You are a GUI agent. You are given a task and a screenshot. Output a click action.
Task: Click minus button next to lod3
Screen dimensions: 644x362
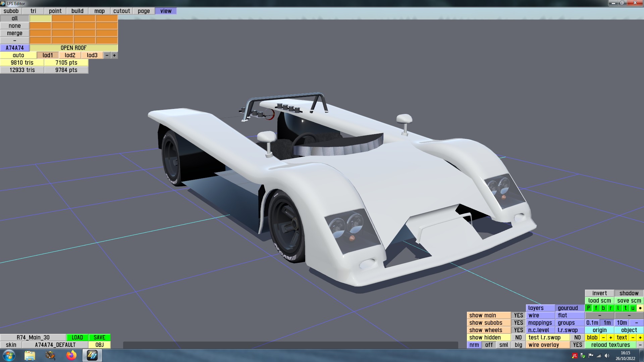click(107, 55)
